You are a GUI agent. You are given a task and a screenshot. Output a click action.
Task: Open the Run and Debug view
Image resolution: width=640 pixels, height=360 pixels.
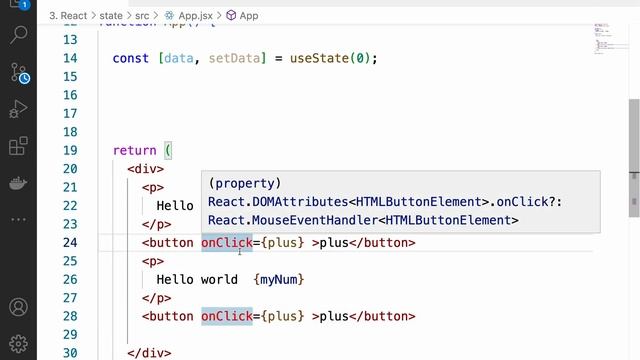(18, 109)
